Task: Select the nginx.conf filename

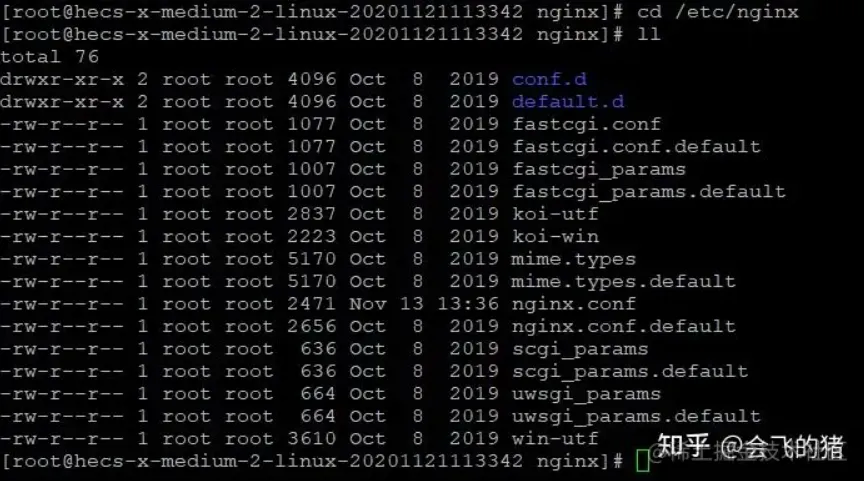Action: 574,305
